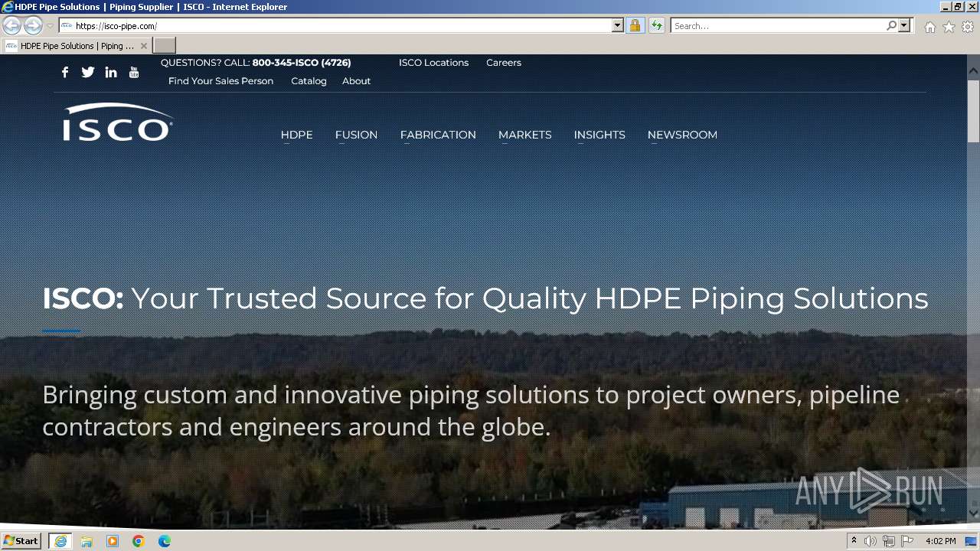Go back with the browser Back button

pos(11,26)
